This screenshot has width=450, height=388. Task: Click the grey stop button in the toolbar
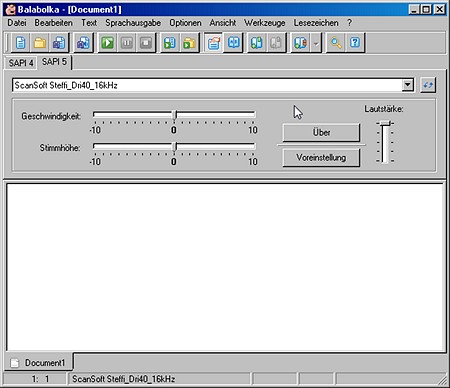coord(146,43)
